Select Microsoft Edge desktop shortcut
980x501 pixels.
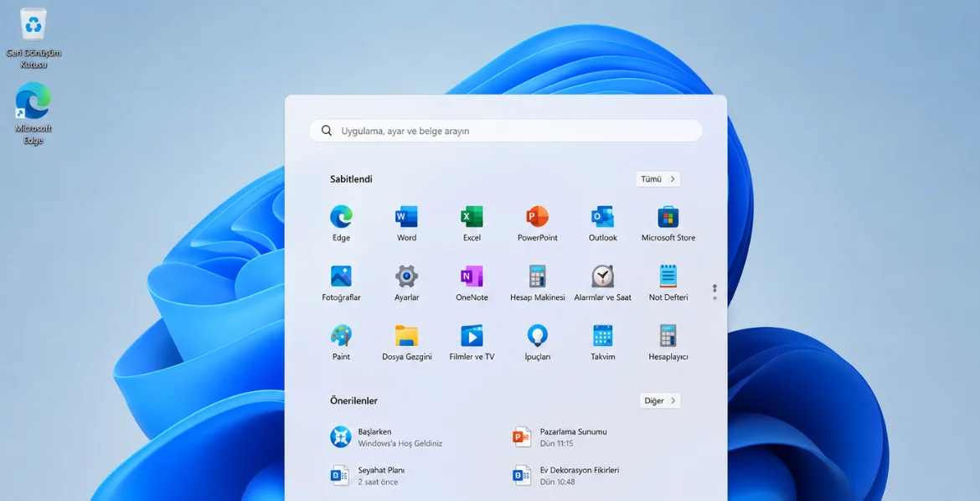click(34, 114)
